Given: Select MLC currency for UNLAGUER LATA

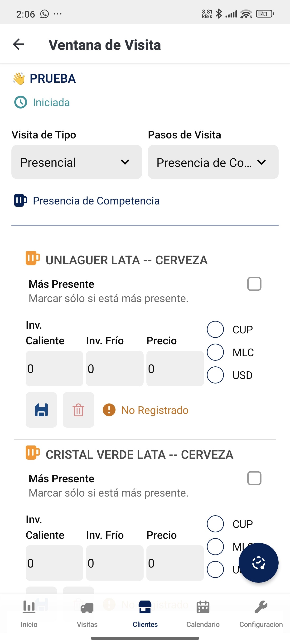Looking at the screenshot, I should click(x=215, y=352).
